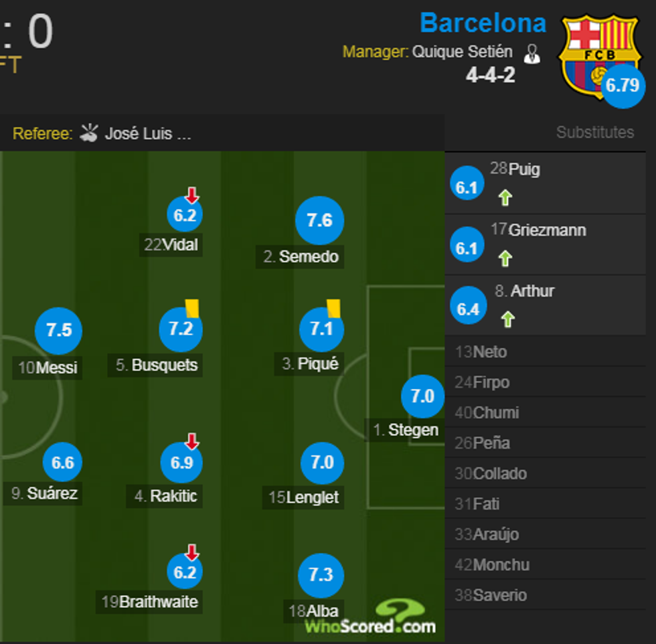This screenshot has height=644, width=656.
Task: Click the Substitutes header label
Action: (594, 133)
